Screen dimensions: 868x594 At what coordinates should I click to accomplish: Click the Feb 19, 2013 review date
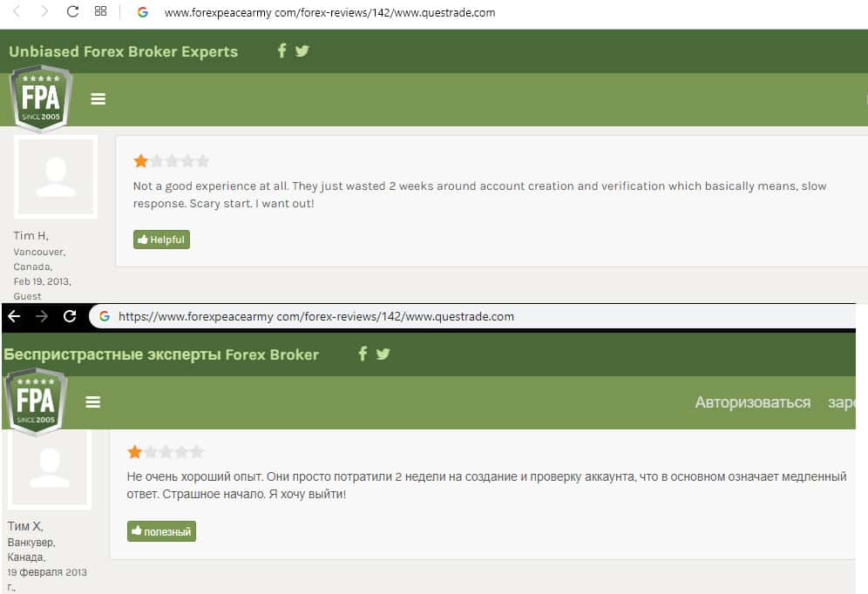(43, 281)
